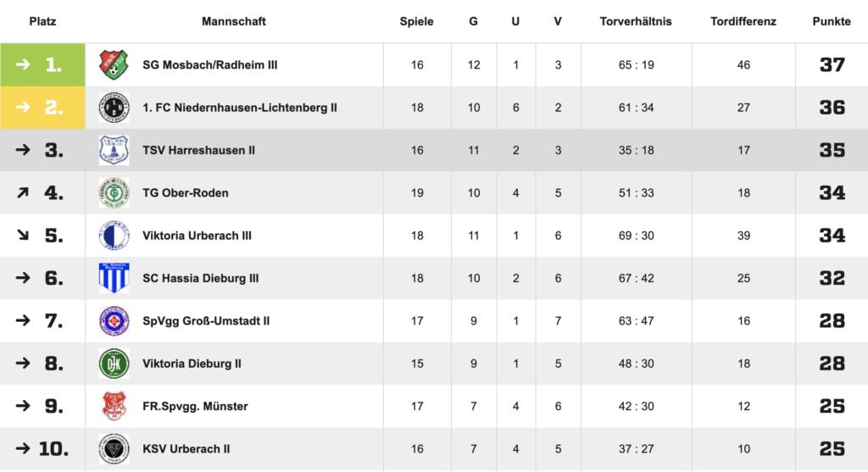Click the red FR.Spvgg. Münster crest

tap(114, 406)
